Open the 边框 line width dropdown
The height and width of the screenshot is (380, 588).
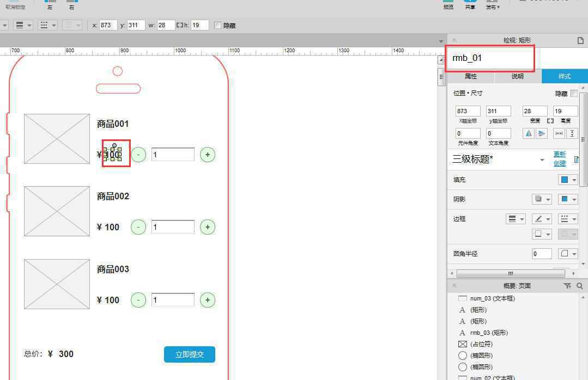(x=516, y=219)
